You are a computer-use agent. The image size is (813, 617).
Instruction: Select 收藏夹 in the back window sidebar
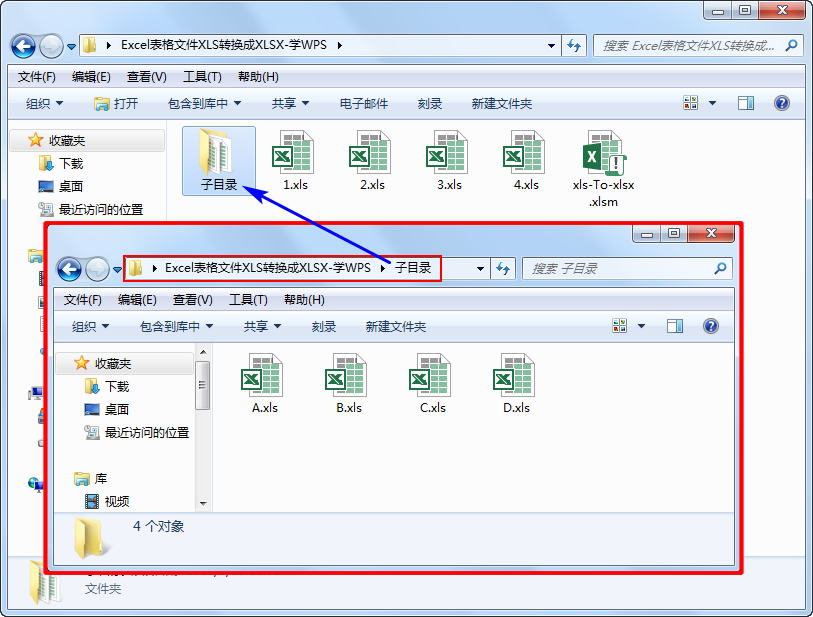(x=87, y=141)
